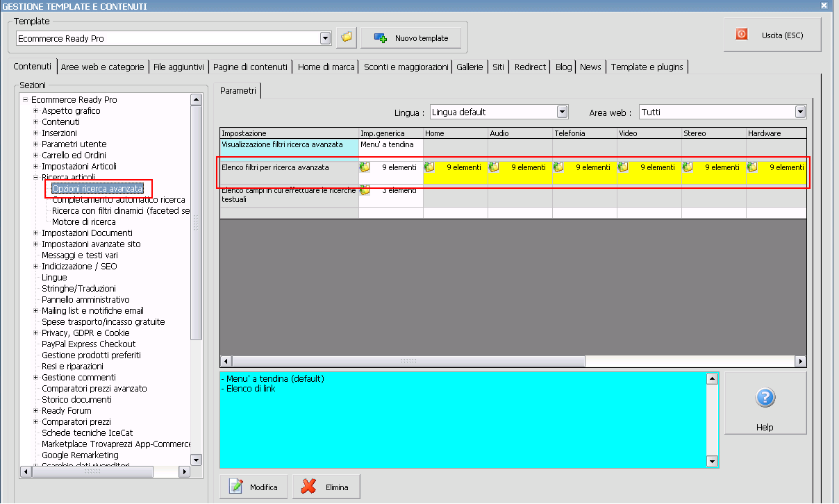
Task: Expand the Inserzioni node
Action: tap(35, 133)
